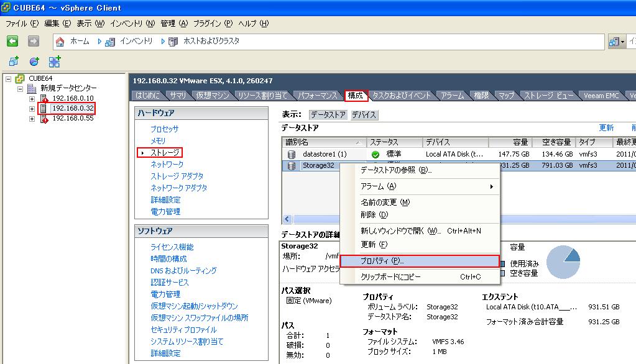Switch to the Veeam EMC tab
Screen dimensions: 636x364
pyautogui.click(x=601, y=96)
